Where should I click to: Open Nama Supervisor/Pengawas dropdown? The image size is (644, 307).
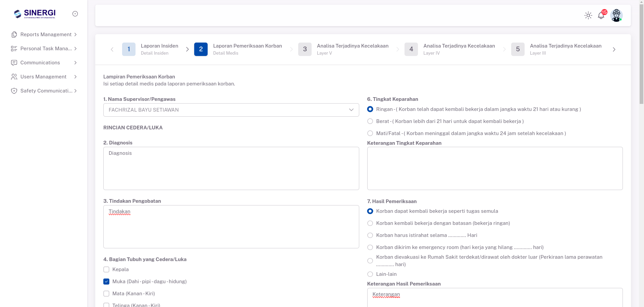(x=231, y=110)
